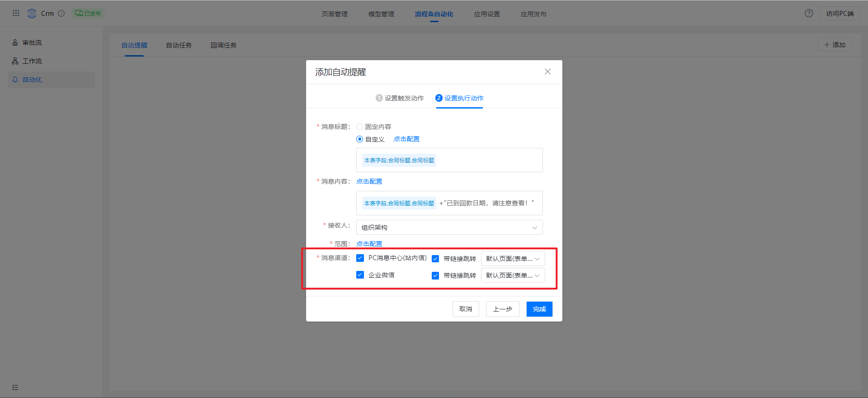Open the help question mark icon

(809, 14)
